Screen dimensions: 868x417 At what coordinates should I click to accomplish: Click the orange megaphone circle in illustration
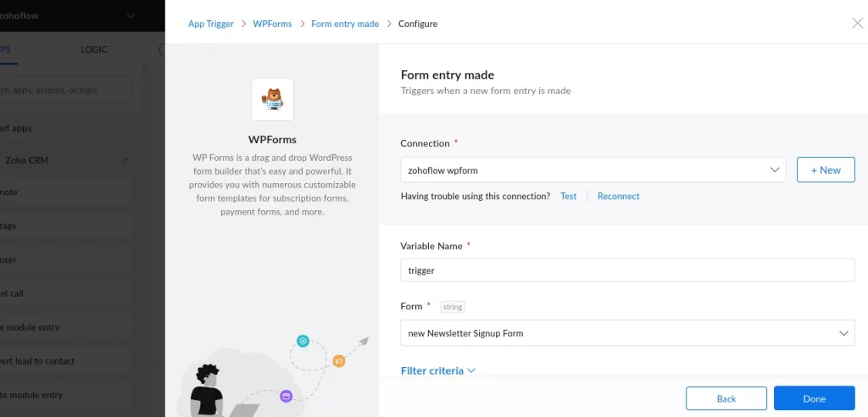pos(339,361)
